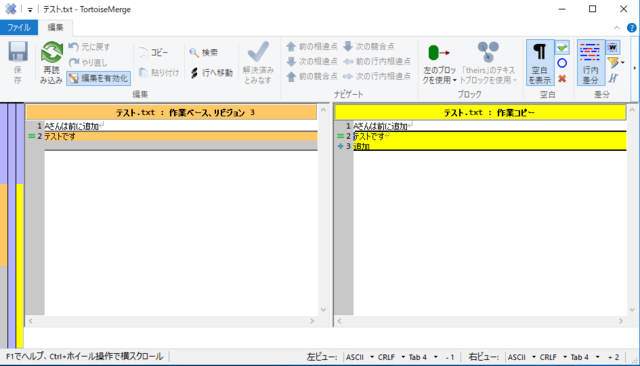Open left view CRLF line-ending dropdown
640x366 pixels.
(391, 357)
